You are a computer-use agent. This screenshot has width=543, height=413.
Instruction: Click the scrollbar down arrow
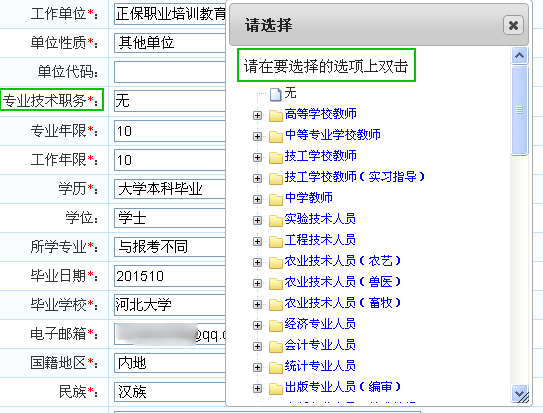(x=519, y=394)
